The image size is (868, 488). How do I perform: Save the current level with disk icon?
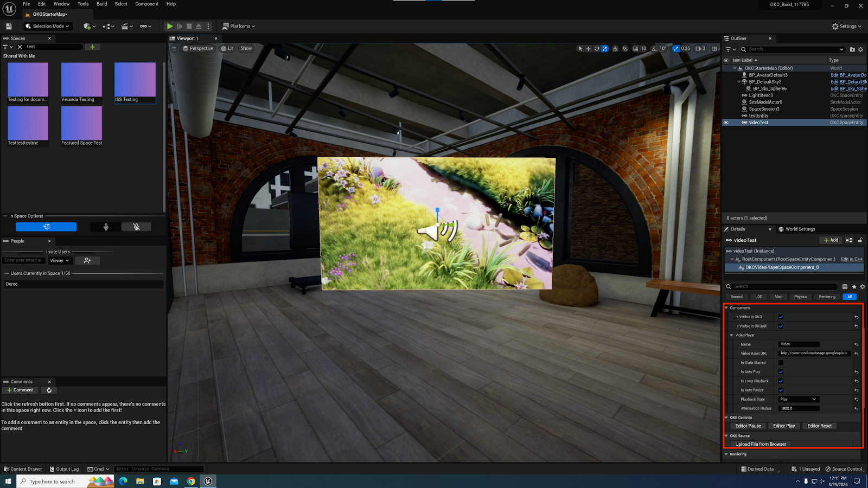click(x=9, y=26)
